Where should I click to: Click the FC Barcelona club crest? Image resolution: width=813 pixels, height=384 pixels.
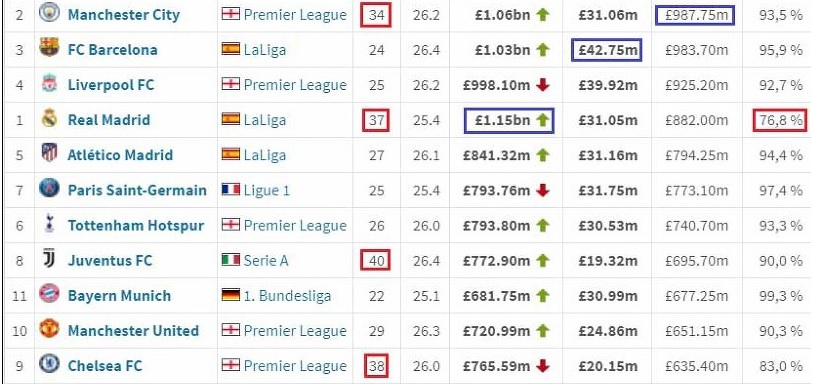pos(49,48)
